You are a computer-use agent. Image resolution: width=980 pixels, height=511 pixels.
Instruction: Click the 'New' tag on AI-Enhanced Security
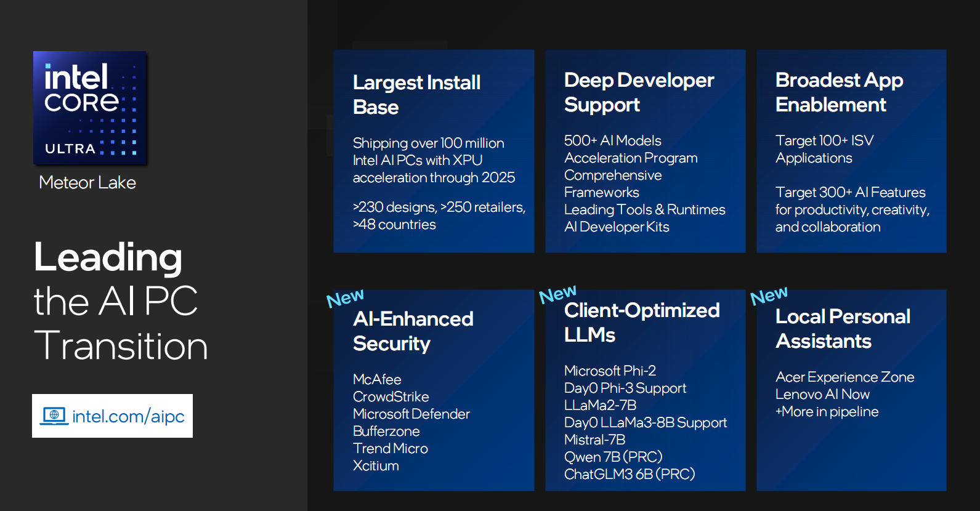click(346, 298)
